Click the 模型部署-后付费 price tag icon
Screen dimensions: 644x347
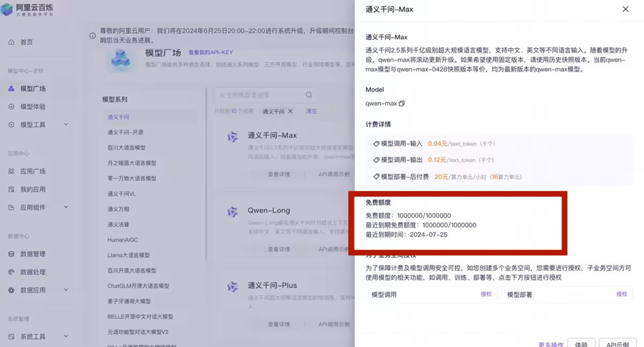tap(376, 177)
